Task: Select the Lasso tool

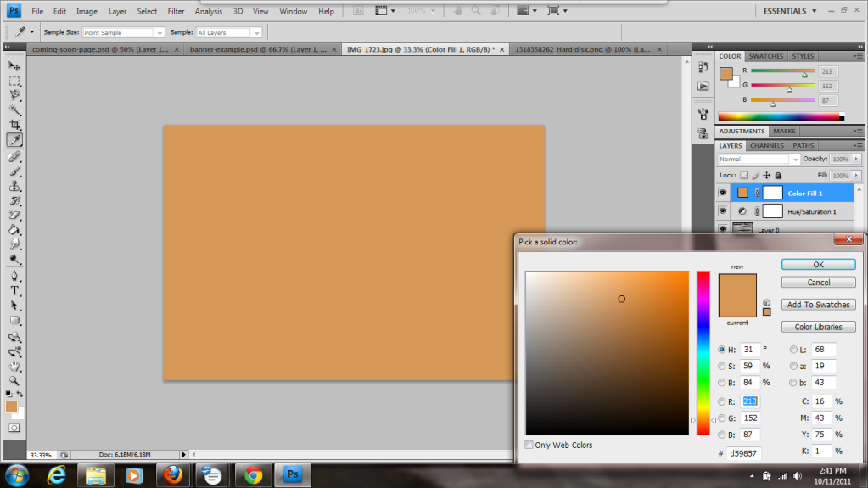Action: pos(14,95)
